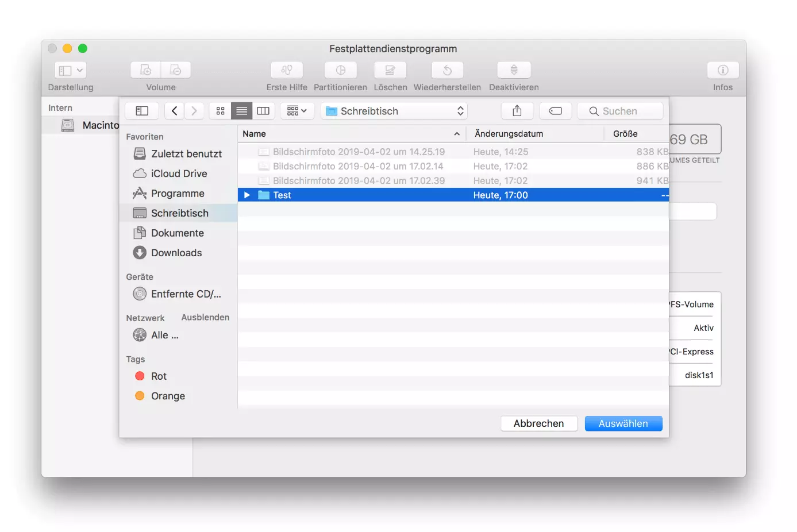Select the Test folder row
This screenshot has width=797, height=532.
[453, 195]
